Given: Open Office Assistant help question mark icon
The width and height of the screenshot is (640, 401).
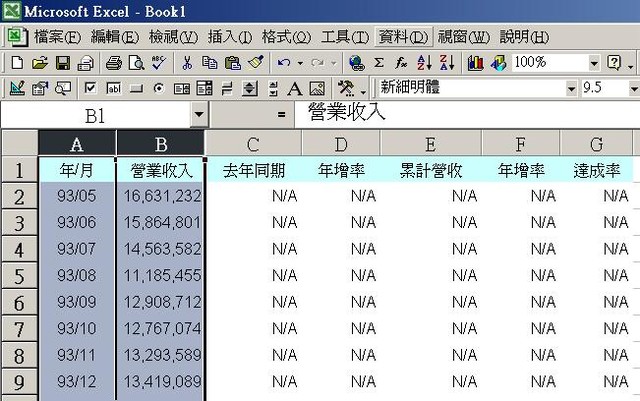Looking at the screenshot, I should coord(614,63).
